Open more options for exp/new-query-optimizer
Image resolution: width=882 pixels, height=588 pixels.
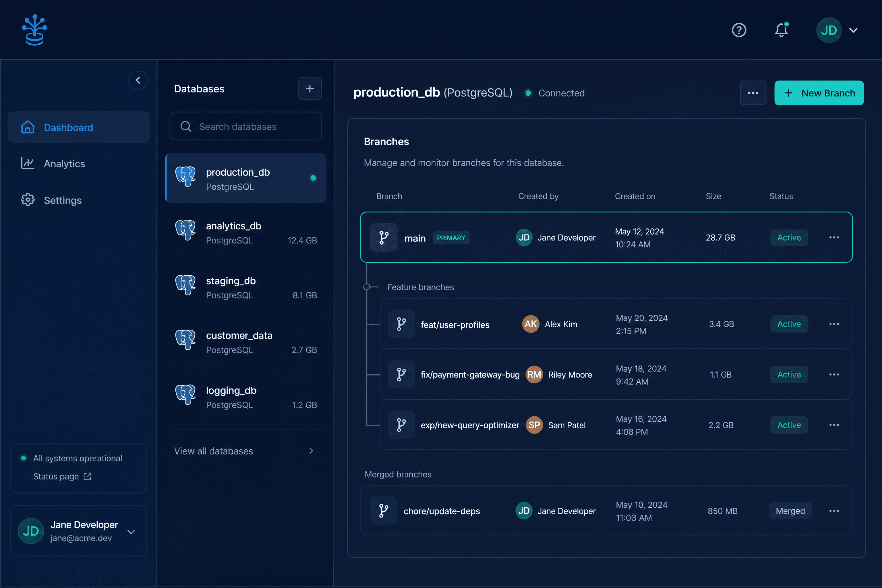click(x=834, y=425)
